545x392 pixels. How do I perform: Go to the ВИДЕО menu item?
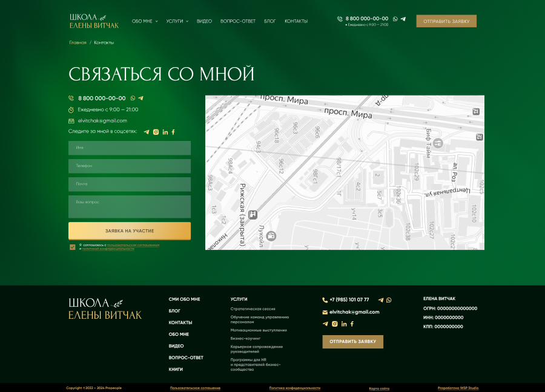(x=204, y=21)
